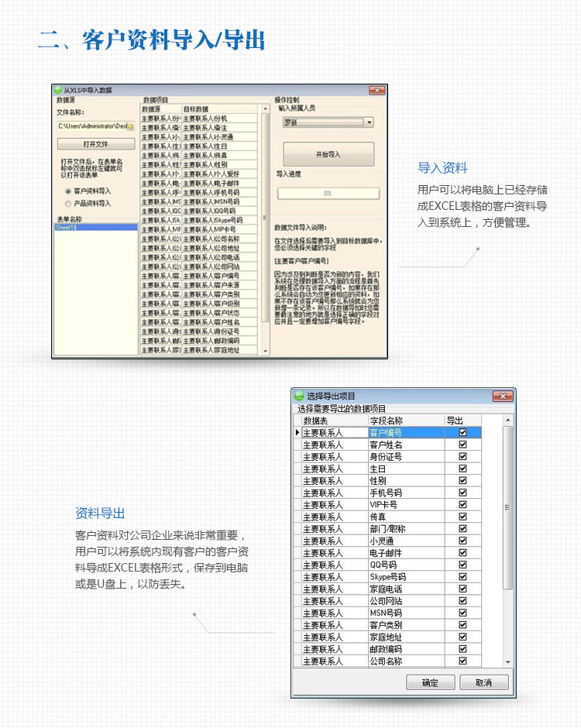This screenshot has width=581, height=728.
Task: Click the scroll-down arrow of the export list
Action: pos(508,662)
